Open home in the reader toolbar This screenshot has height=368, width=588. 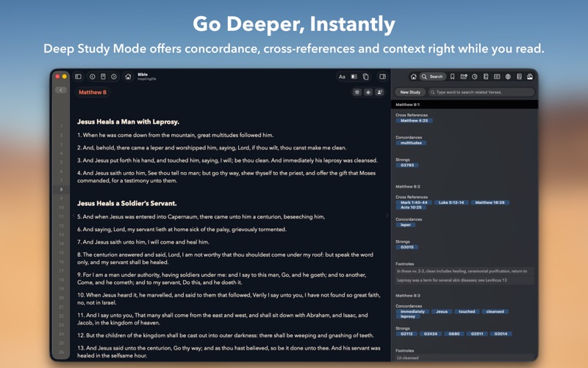click(128, 77)
